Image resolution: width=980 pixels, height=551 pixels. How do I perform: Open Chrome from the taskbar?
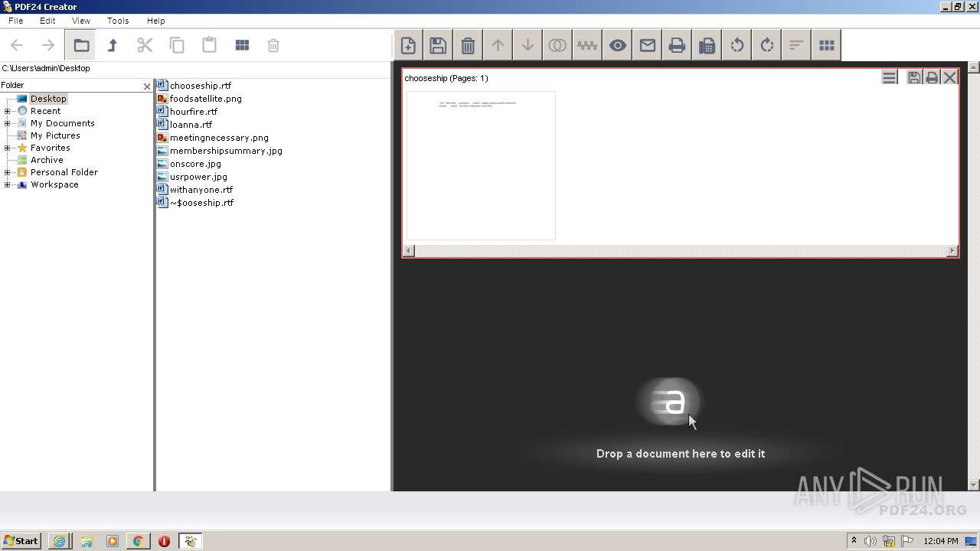pos(138,541)
